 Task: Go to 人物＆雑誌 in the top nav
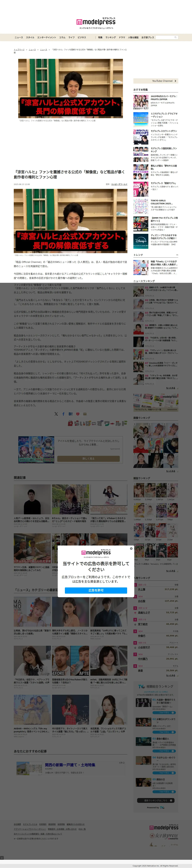(x=133, y=37)
